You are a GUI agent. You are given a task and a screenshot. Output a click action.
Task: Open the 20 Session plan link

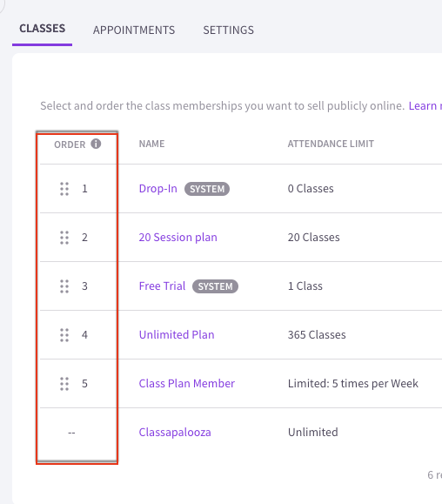[178, 238]
